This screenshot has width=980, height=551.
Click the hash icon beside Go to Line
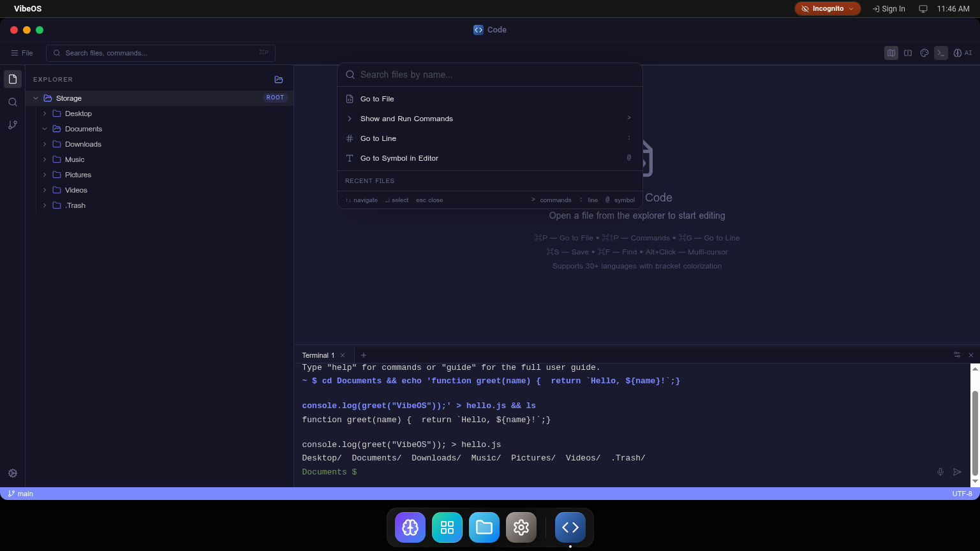tap(350, 138)
